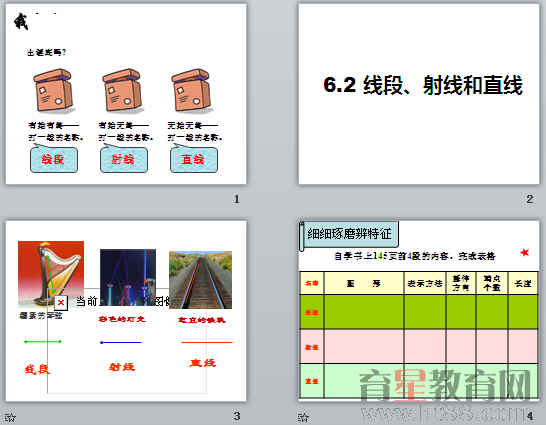Click the first parcel box image on slide 1
Viewport: 546px width, 425px height.
[53, 90]
